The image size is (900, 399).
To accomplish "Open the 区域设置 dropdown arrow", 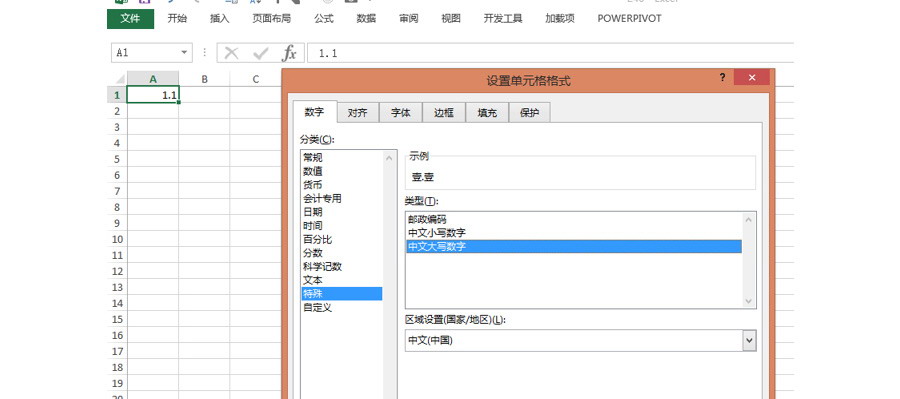I will (x=749, y=340).
